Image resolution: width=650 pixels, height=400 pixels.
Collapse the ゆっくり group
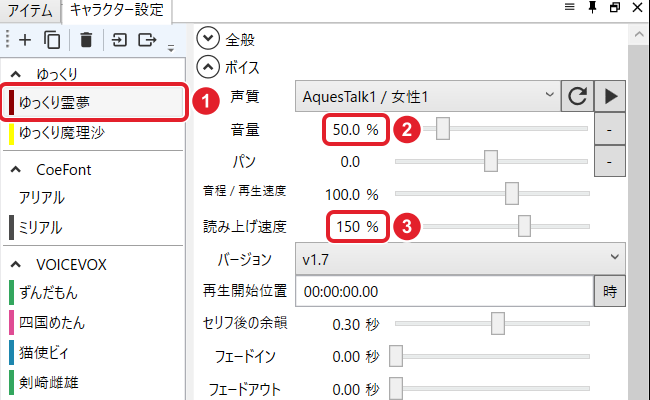[16, 74]
